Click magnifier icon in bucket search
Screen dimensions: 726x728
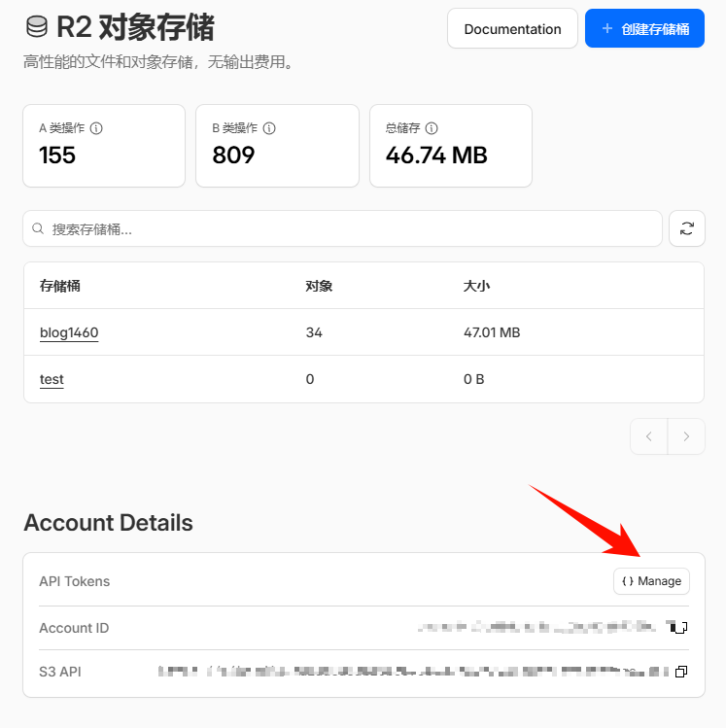(38, 229)
